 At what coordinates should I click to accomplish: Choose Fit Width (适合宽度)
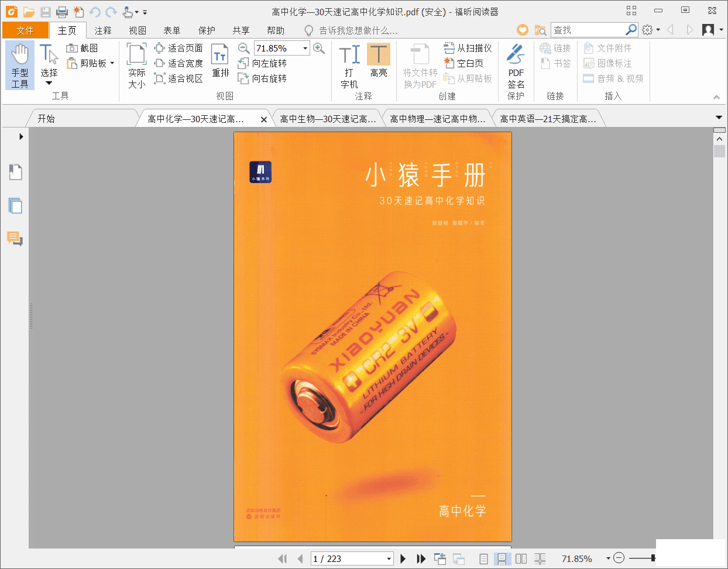point(178,63)
